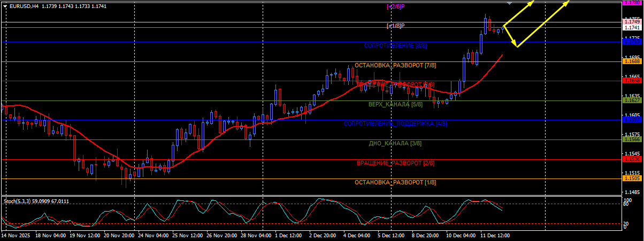
Task: Click the 25 Nov 12:00 time label
Action: click(x=187, y=235)
